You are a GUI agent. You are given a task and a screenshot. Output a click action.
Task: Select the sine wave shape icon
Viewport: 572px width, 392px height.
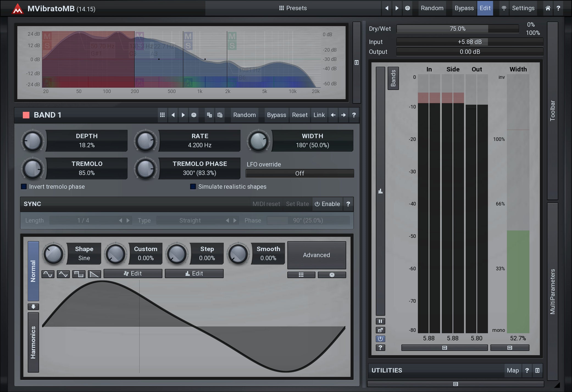click(x=48, y=274)
